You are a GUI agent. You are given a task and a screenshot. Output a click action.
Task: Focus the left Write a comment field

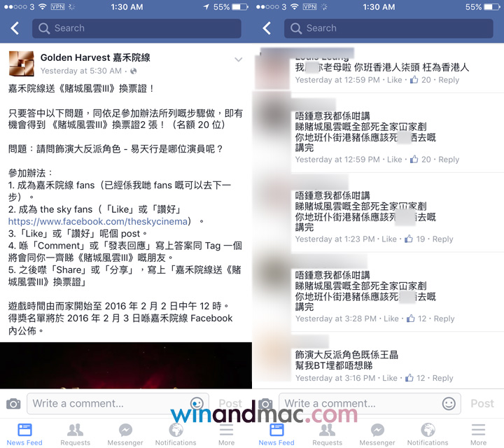(x=118, y=403)
